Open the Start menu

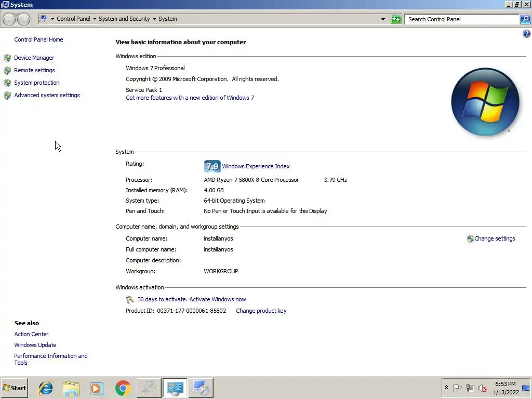click(14, 388)
